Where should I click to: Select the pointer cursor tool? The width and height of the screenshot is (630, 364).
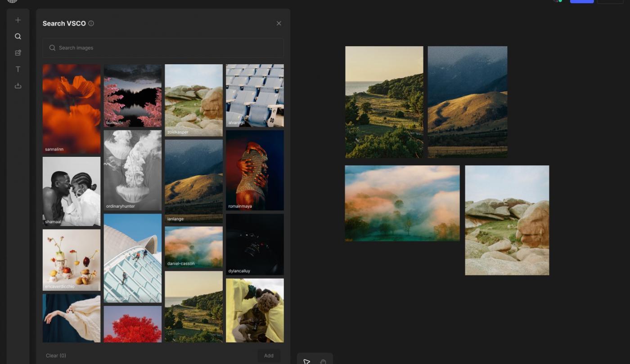tap(306, 361)
